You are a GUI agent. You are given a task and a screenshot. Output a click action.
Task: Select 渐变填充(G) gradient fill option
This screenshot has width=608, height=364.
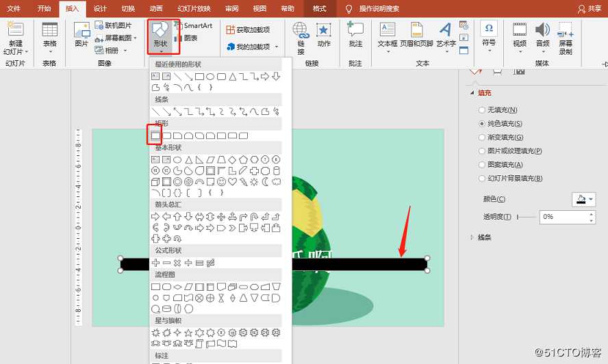[501, 138]
